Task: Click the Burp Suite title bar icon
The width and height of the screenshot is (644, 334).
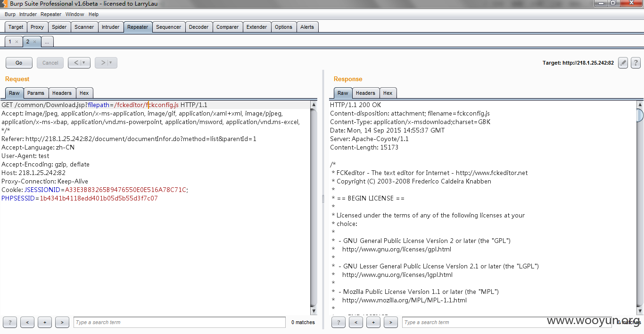Action: tap(4, 4)
